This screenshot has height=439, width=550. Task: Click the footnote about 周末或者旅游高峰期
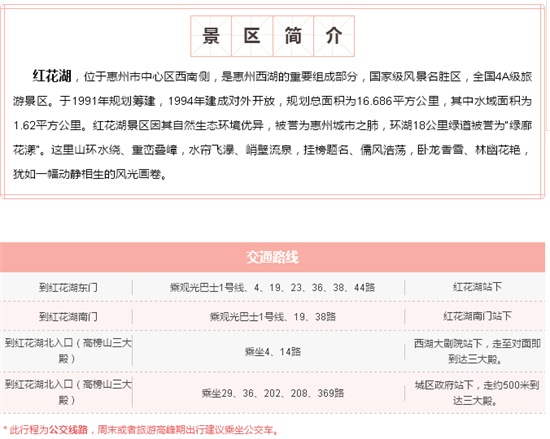140,430
